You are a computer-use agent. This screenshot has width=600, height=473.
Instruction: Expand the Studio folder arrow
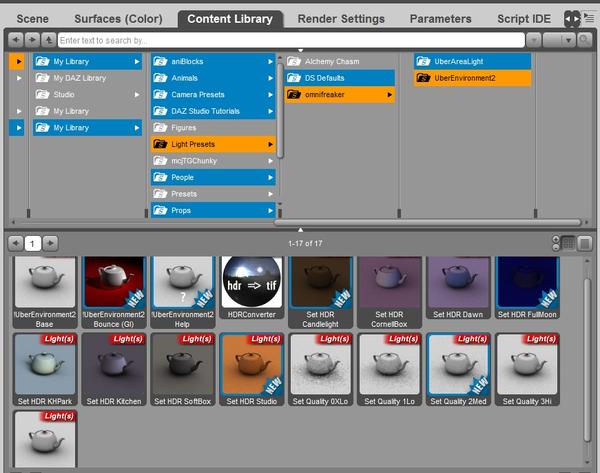coord(137,95)
